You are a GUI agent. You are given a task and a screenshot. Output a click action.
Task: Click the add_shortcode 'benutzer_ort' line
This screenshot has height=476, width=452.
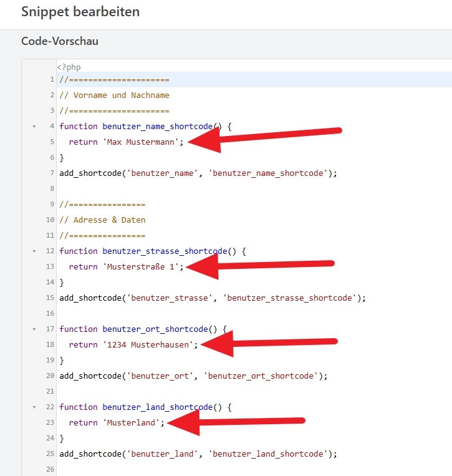[x=193, y=376]
